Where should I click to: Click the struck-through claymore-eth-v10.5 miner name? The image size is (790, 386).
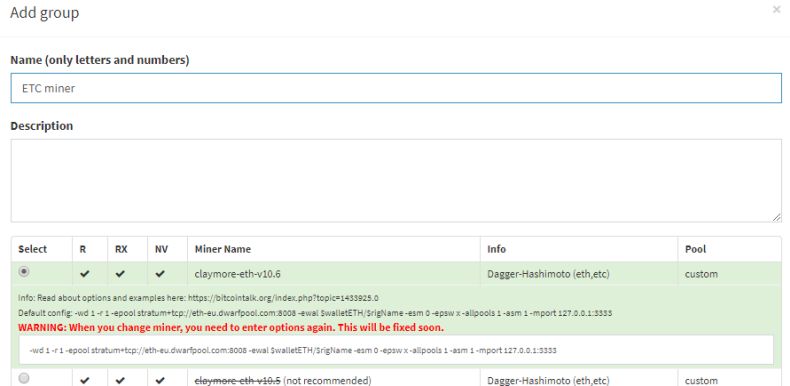pos(238,380)
